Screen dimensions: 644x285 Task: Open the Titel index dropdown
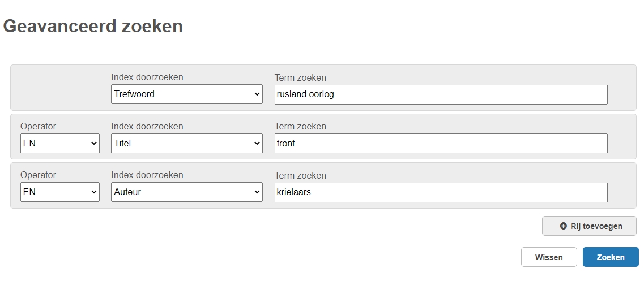pyautogui.click(x=186, y=143)
